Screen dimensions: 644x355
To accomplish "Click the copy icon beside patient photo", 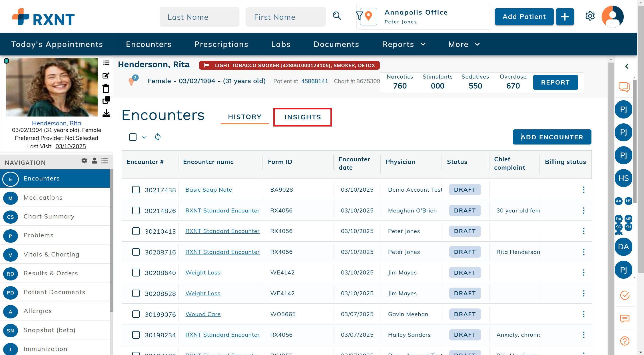I will pyautogui.click(x=106, y=100).
